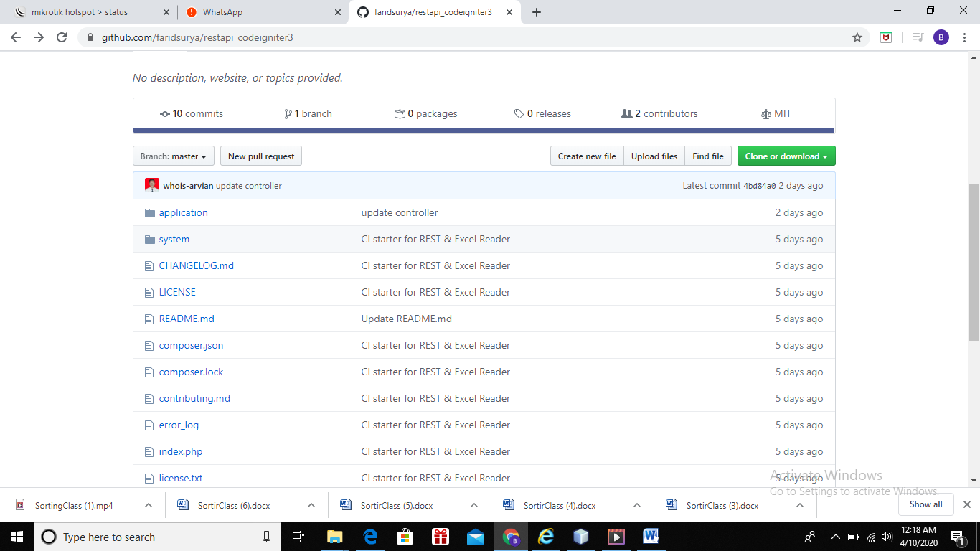Expand options for SortirClass (6).docx download
This screenshot has width=980, height=551.
tap(311, 505)
